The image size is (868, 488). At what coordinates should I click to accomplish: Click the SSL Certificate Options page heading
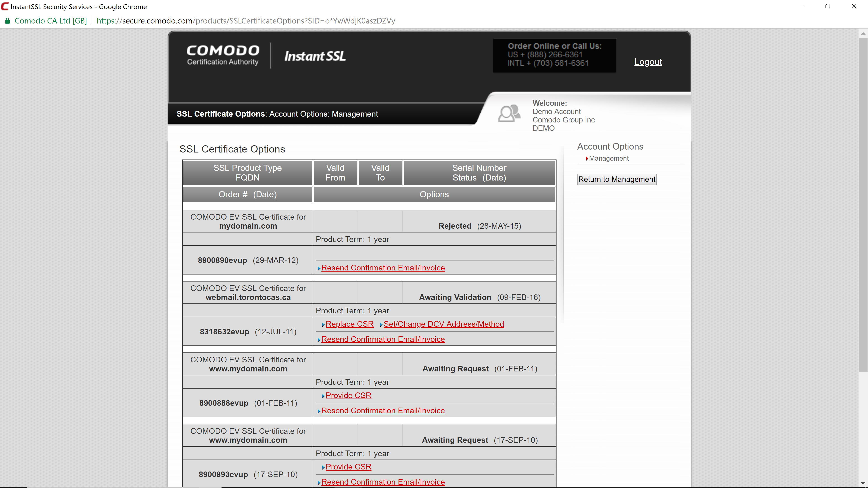232,149
